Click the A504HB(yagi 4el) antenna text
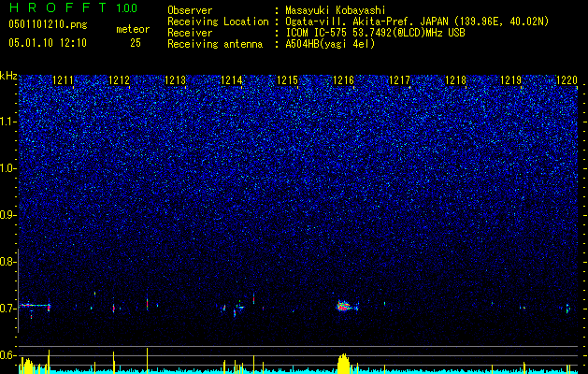The width and height of the screenshot is (588, 374). [330, 44]
